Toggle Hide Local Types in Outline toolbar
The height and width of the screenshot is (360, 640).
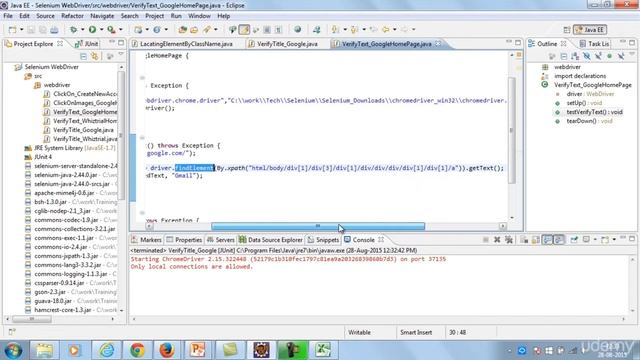click(x=621, y=56)
